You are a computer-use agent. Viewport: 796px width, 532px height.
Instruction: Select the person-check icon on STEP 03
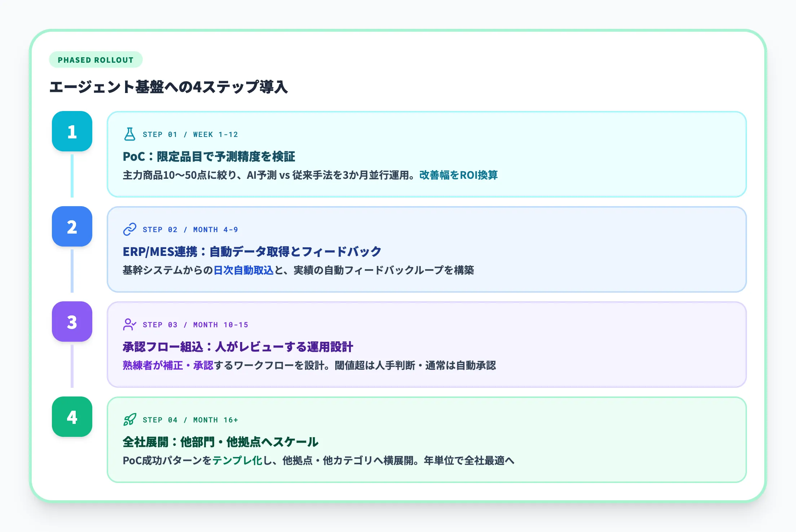[130, 324]
